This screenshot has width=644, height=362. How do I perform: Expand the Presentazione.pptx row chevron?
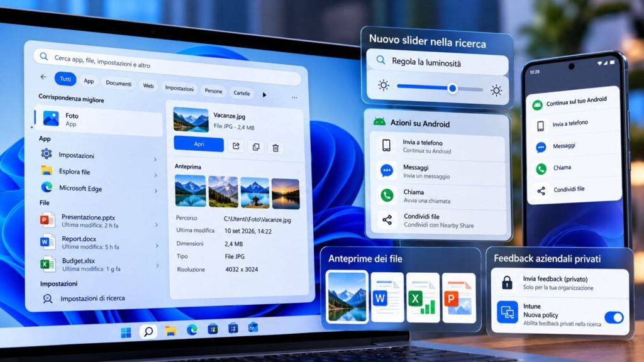157,225
